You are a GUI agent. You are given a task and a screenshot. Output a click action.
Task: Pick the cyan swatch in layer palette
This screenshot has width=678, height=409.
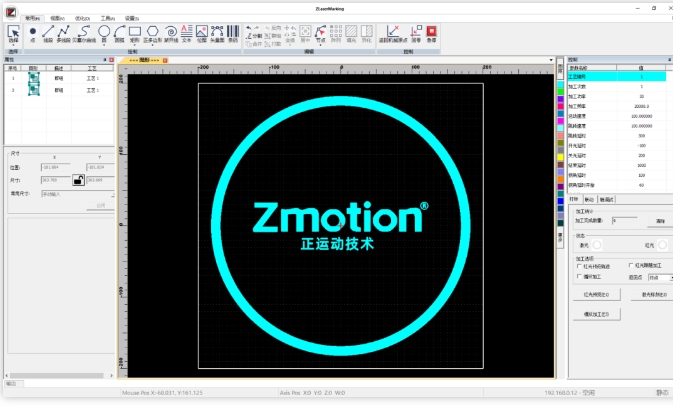[x=560, y=84]
